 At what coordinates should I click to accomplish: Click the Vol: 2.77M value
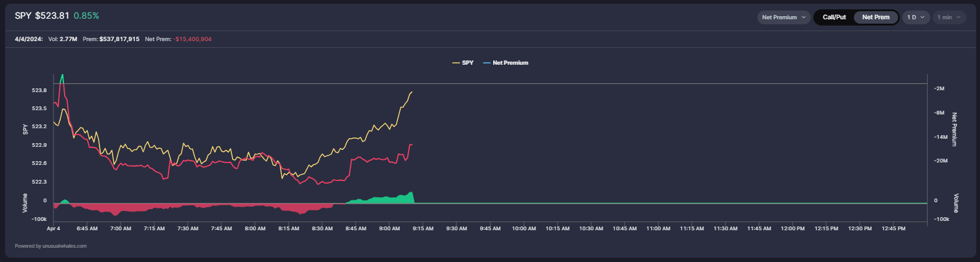pyautogui.click(x=63, y=39)
